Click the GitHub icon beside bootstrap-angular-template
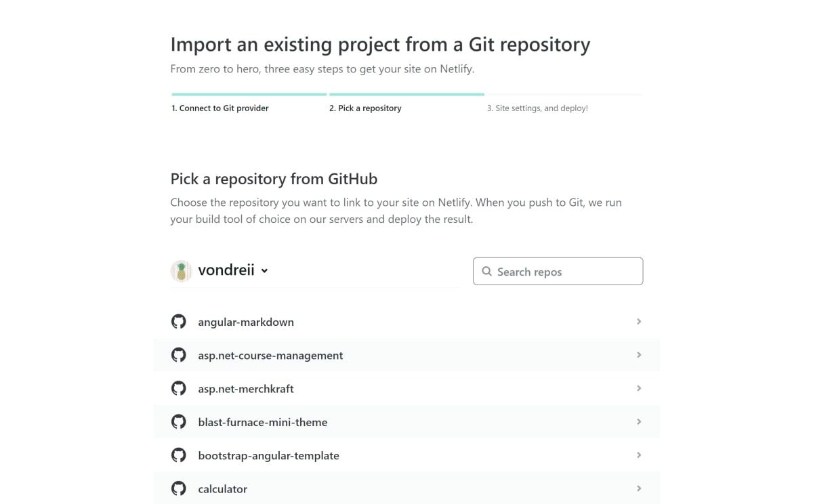The image size is (813, 504). click(x=179, y=455)
